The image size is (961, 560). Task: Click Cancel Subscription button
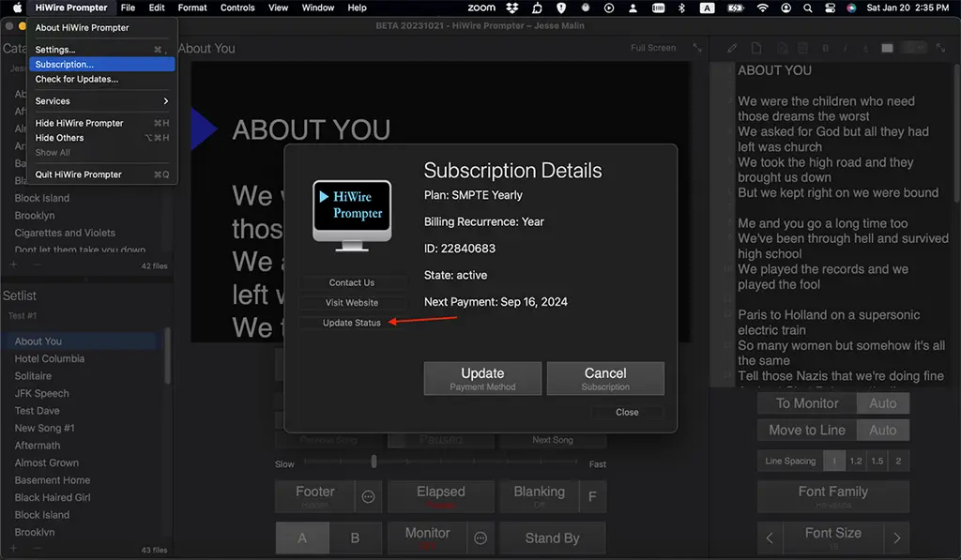point(605,379)
